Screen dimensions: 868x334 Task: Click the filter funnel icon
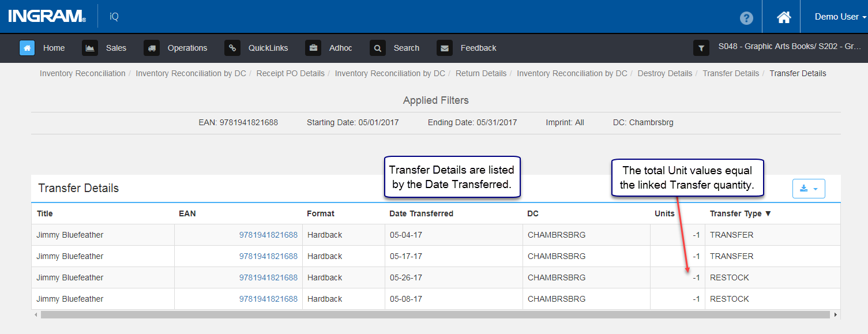[701, 48]
